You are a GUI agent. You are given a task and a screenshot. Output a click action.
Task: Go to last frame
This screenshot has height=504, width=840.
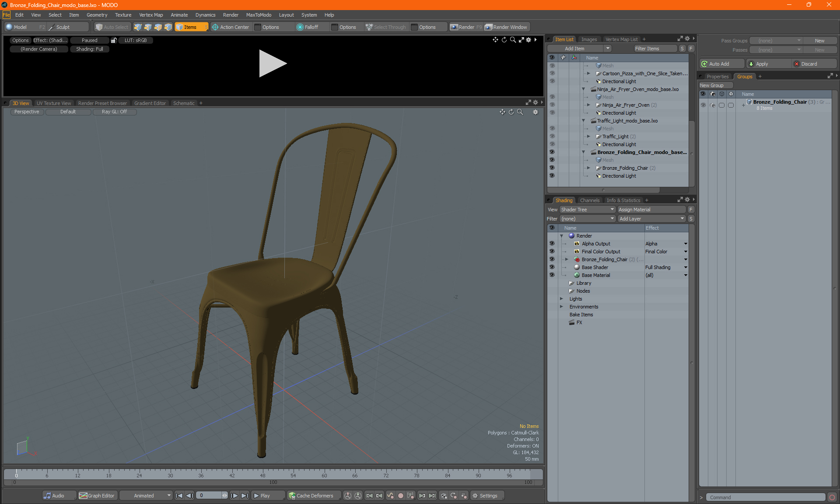245,496
